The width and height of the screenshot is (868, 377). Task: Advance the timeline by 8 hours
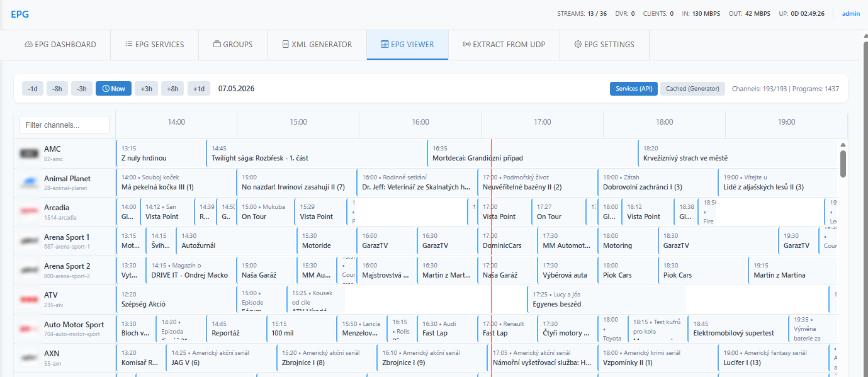point(172,89)
